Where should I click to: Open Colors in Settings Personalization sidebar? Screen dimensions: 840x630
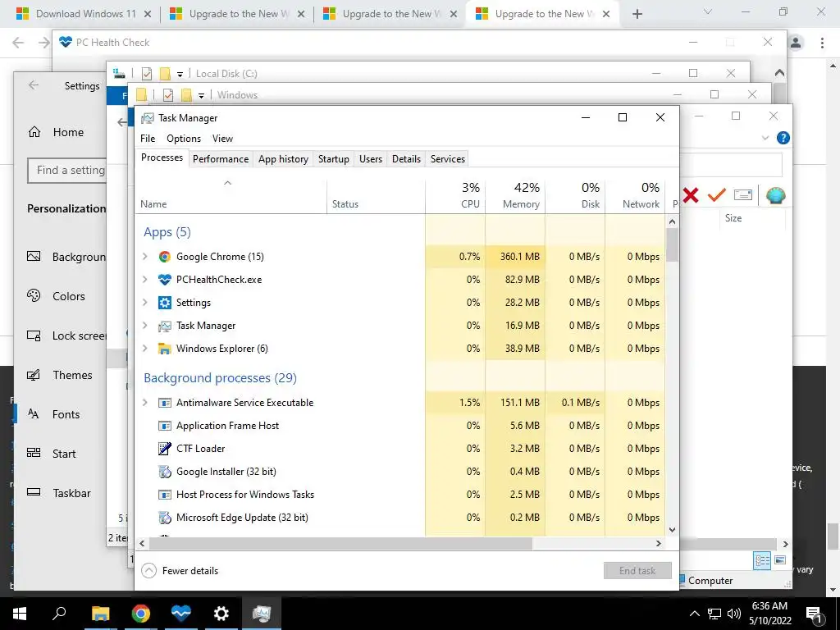coord(61,296)
